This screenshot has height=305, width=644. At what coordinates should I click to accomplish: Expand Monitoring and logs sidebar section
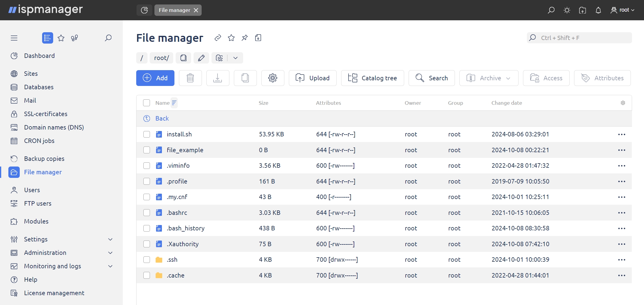pos(110,266)
